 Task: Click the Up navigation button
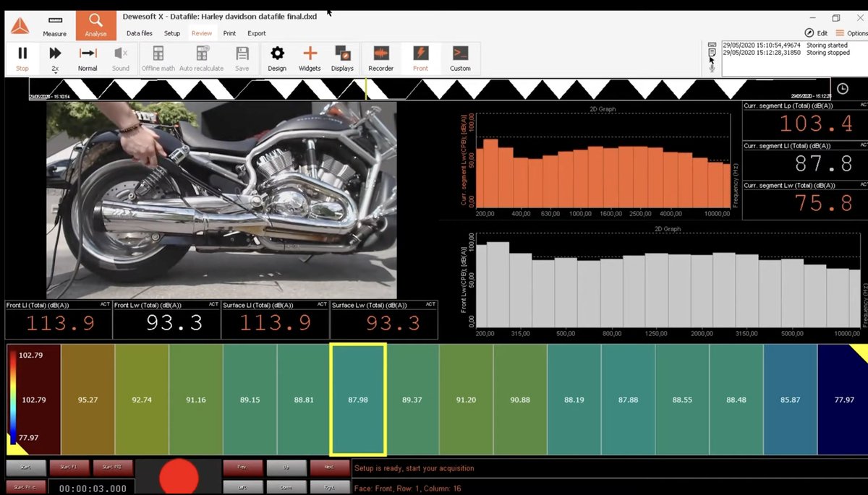click(286, 468)
